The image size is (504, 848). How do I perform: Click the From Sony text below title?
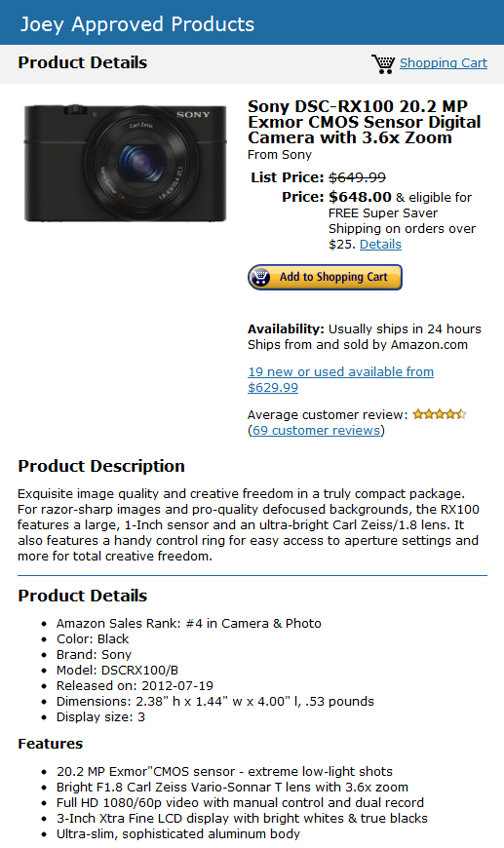point(280,155)
